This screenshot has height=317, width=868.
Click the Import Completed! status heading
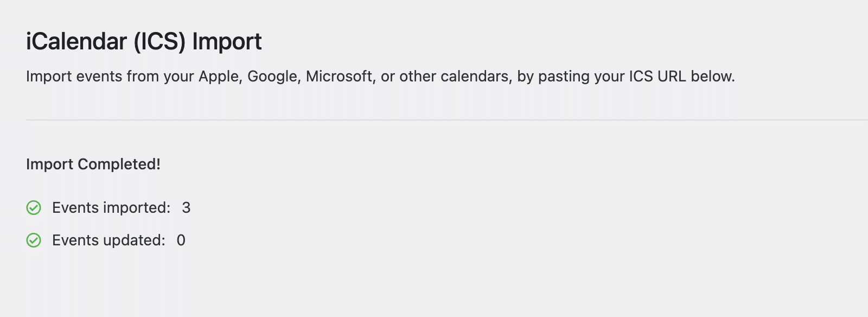tap(93, 164)
